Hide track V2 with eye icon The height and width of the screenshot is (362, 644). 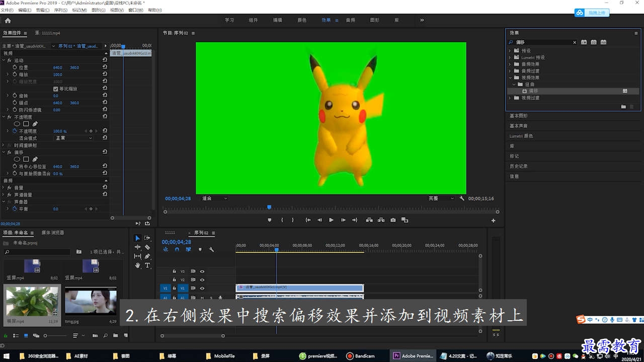coord(202,280)
